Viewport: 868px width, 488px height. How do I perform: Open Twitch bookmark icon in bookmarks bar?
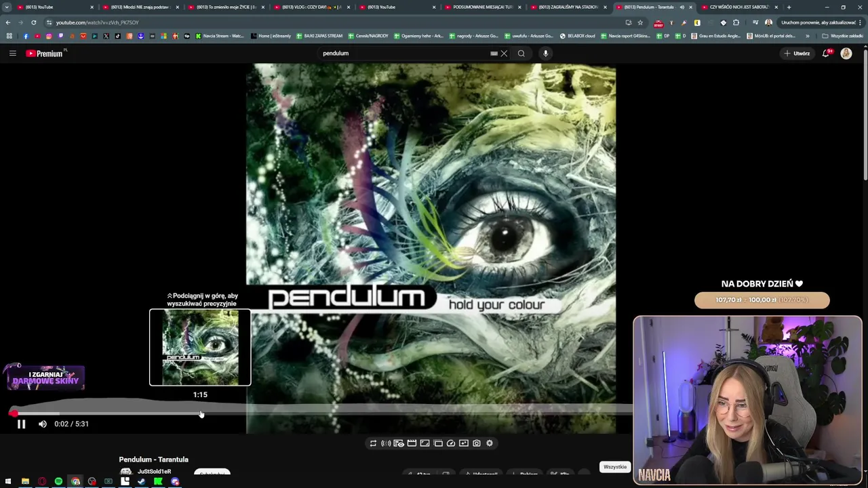(60, 36)
